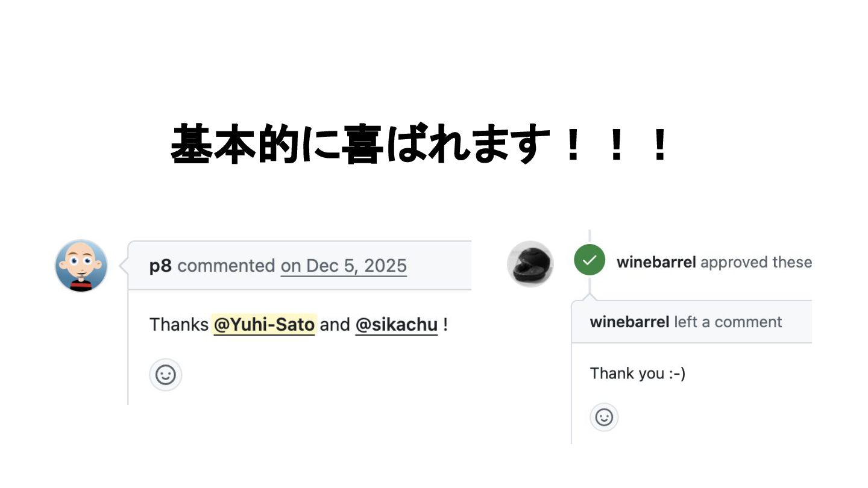Open winebarrel's helmet avatar
868x488 pixels.
pyautogui.click(x=530, y=264)
